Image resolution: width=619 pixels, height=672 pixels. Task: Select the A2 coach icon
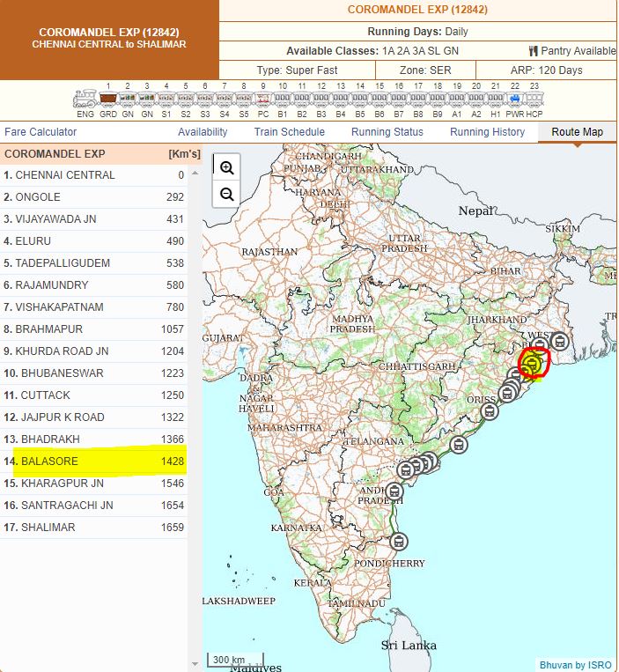476,99
